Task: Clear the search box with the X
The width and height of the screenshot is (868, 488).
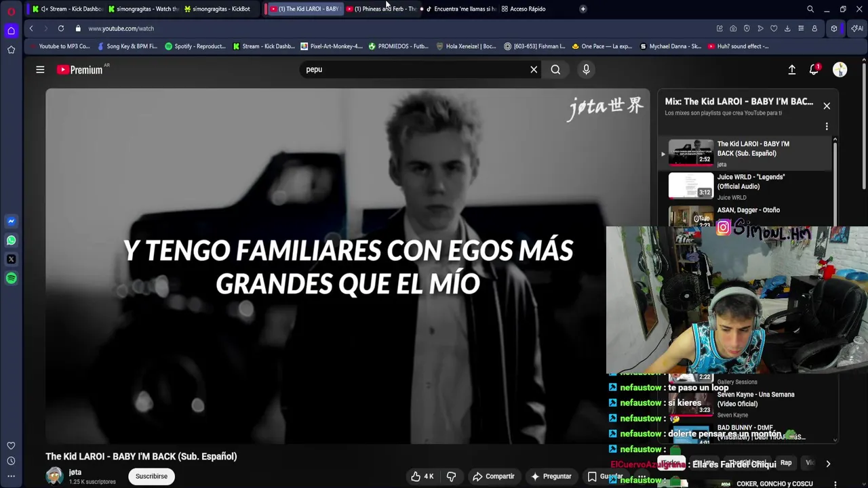Action: pyautogui.click(x=534, y=69)
